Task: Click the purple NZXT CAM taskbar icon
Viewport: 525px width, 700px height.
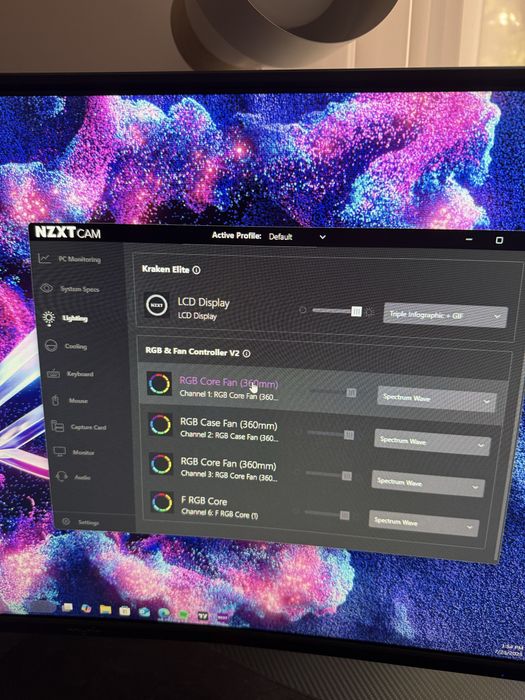Action: point(222,617)
